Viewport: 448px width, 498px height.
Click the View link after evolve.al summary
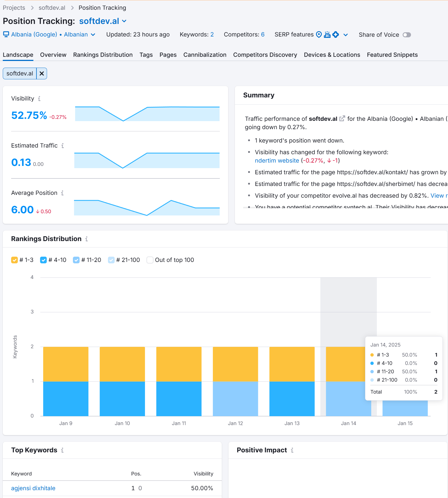tap(439, 196)
